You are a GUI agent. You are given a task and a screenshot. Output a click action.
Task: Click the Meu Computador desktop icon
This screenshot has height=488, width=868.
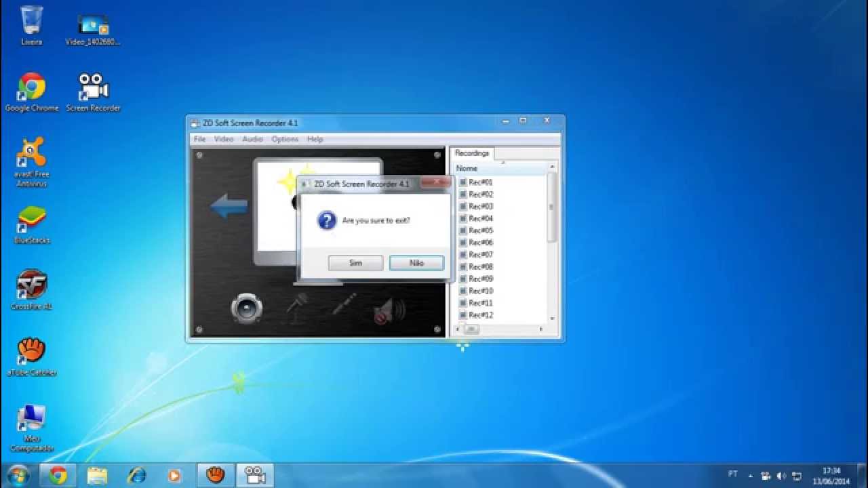point(31,428)
